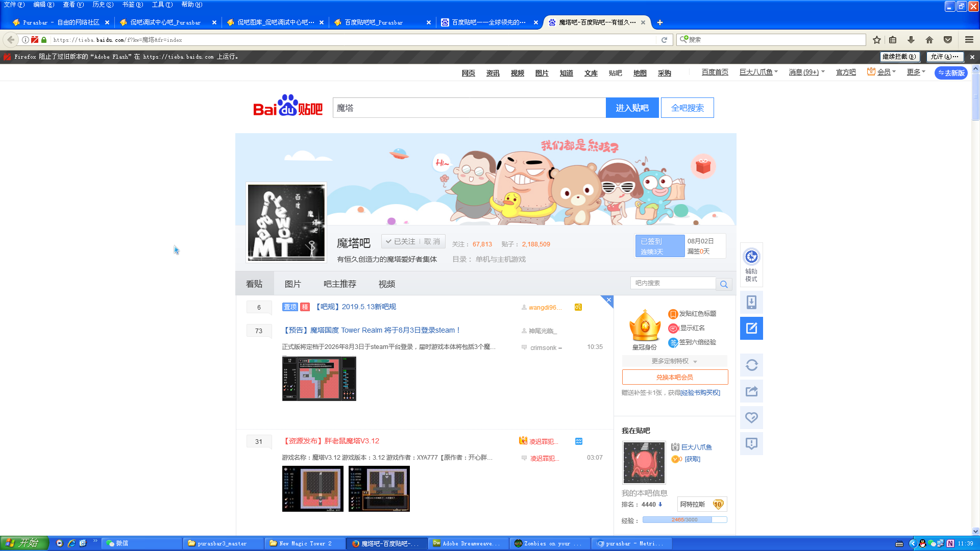The image size is (980, 551).
Task: Close the Flash blocked notification bar
Action: pyautogui.click(x=972, y=57)
